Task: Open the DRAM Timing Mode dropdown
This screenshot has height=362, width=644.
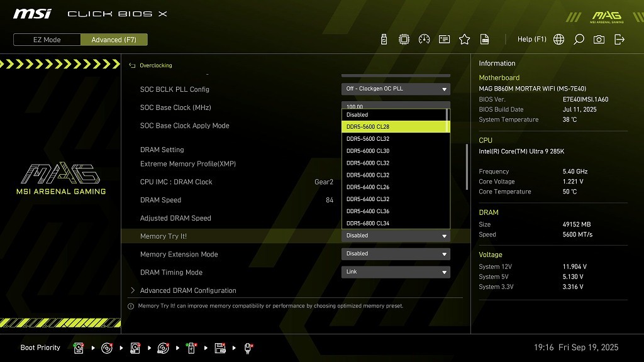Action: click(x=396, y=272)
